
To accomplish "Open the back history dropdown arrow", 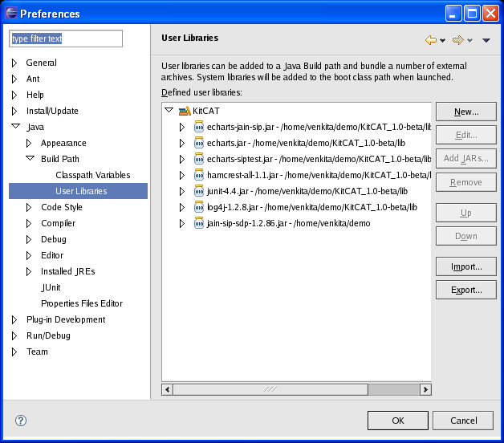I will 443,40.
